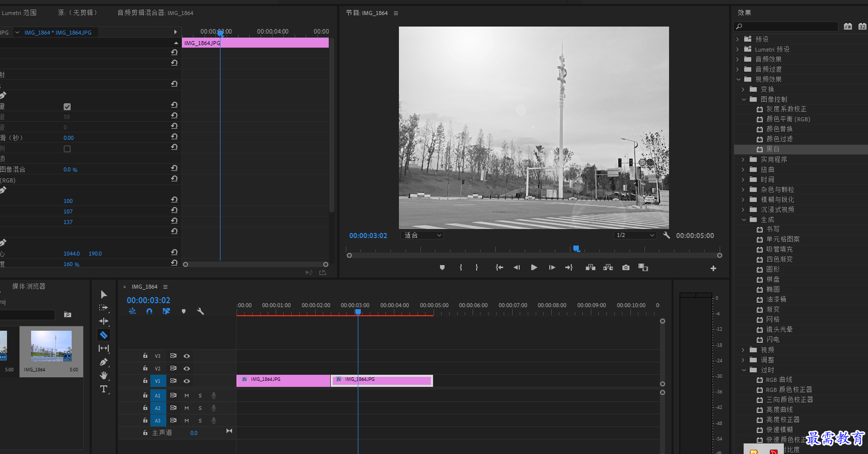Toggle the unchecked checkbox in effect controls

pyautogui.click(x=67, y=149)
